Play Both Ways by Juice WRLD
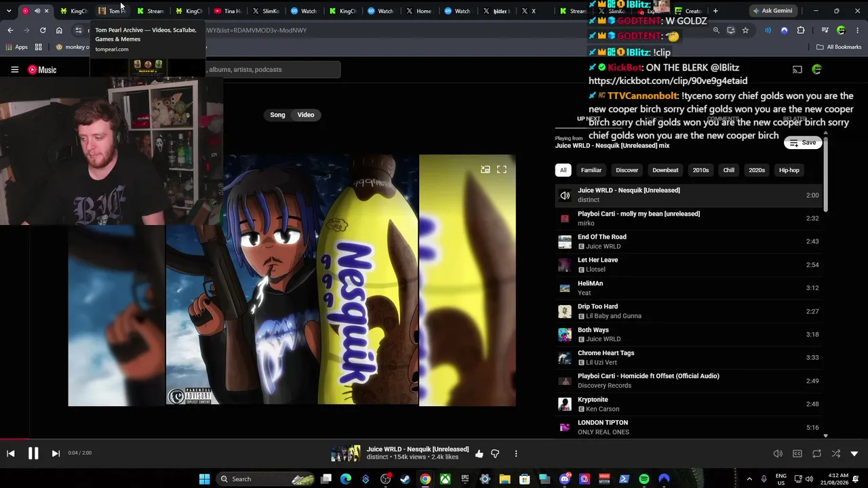This screenshot has height=488, width=868. coord(688,334)
